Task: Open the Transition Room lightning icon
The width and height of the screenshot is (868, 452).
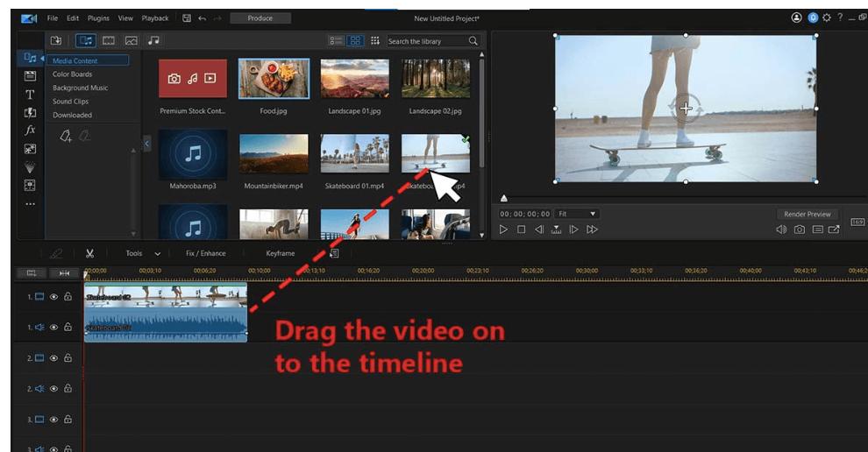Action: [x=30, y=113]
